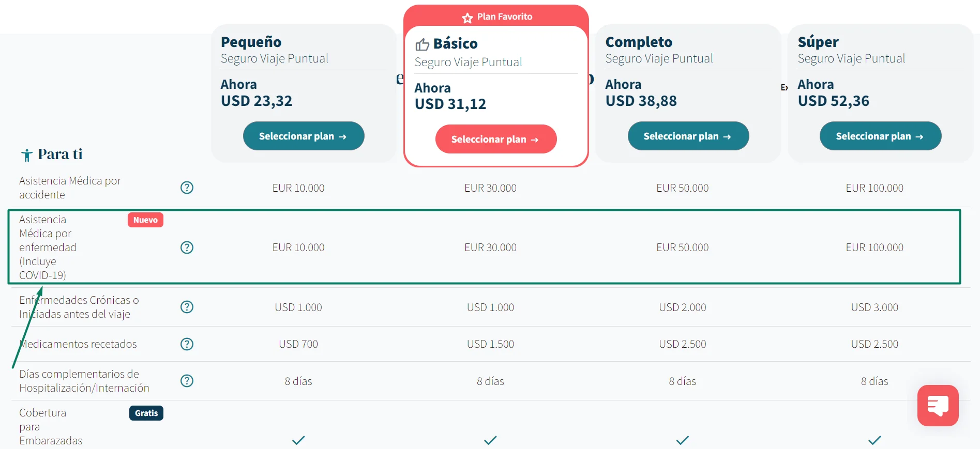
Task: Show info for Enfermedades Crónicas coverage
Action: pos(187,307)
